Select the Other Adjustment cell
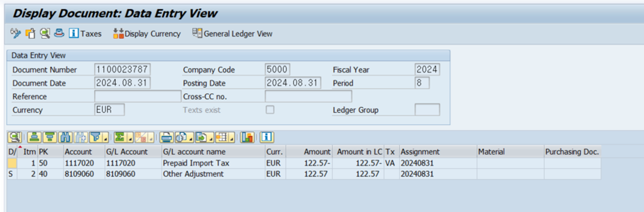This screenshot has width=644, height=212. pyautogui.click(x=213, y=174)
